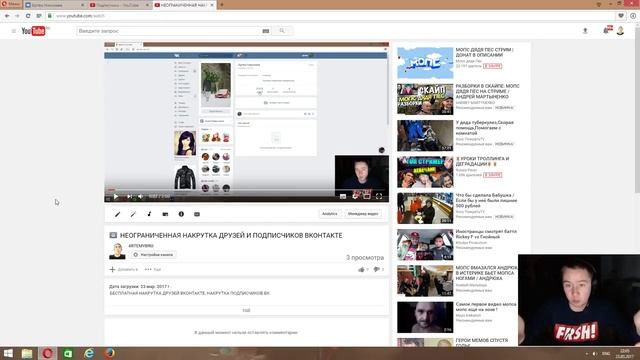Open Firefox from the taskbar
Image resolution: width=640 pixels, height=360 pixels.
(x=109, y=353)
